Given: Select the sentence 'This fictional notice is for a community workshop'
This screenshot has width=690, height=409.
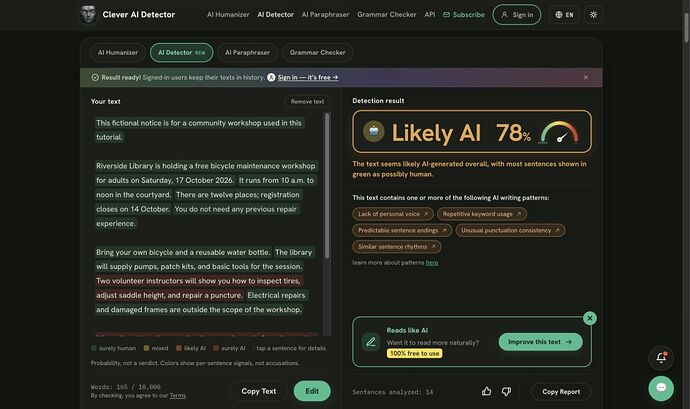Looking at the screenshot, I should pyautogui.click(x=198, y=130).
